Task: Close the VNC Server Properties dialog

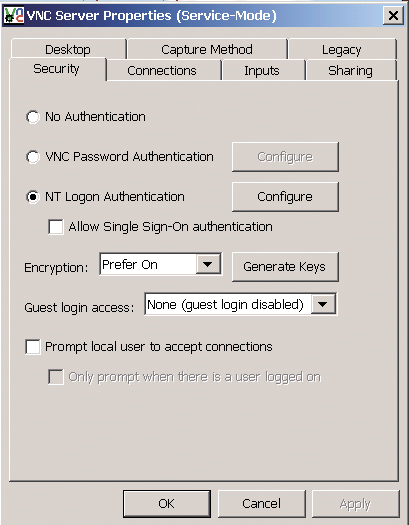Action: (x=393, y=15)
